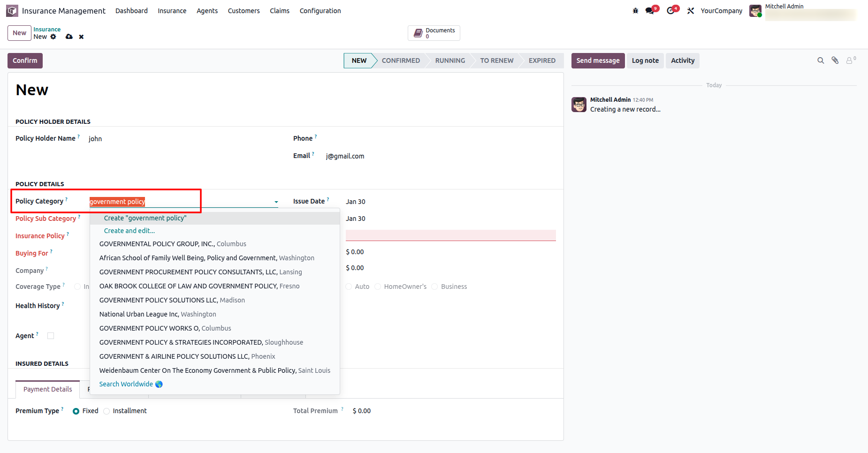Pick GOVERNMENTAL POLICY GROUP, INC., Columbus
Viewport: 868px width, 453px height.
point(215,244)
